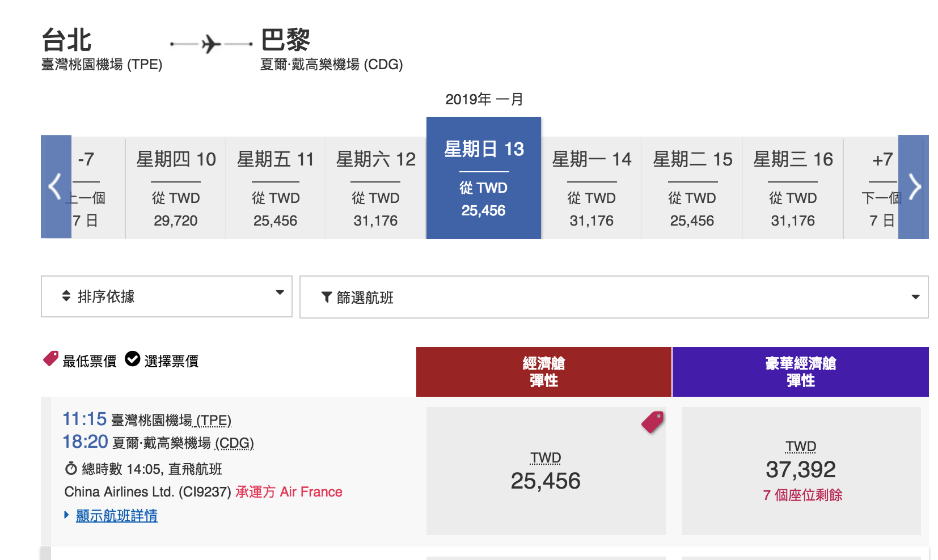Choose the 星期五 11 date tab
This screenshot has width=938, height=560.
click(275, 188)
